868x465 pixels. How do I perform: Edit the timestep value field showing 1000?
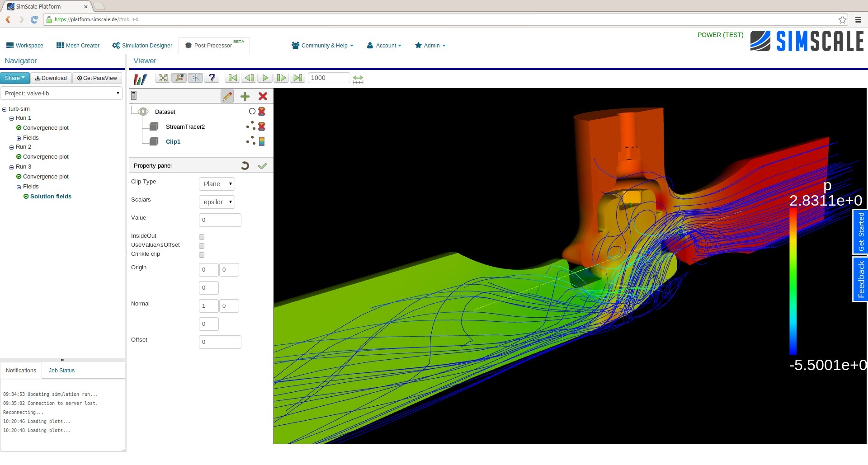[329, 78]
